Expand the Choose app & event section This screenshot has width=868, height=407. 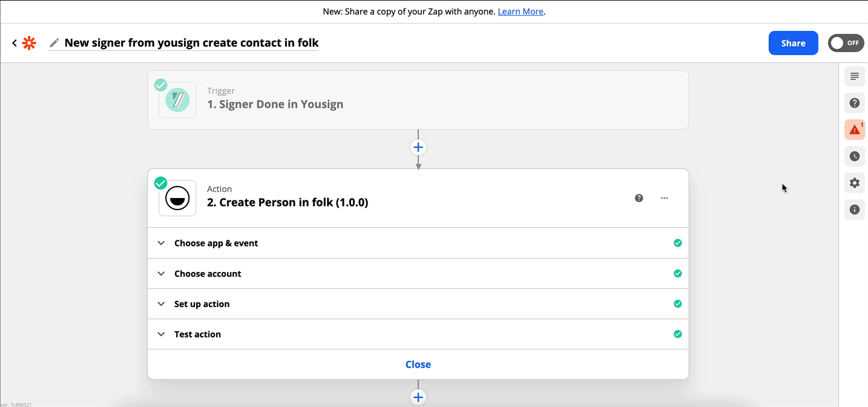(x=418, y=243)
